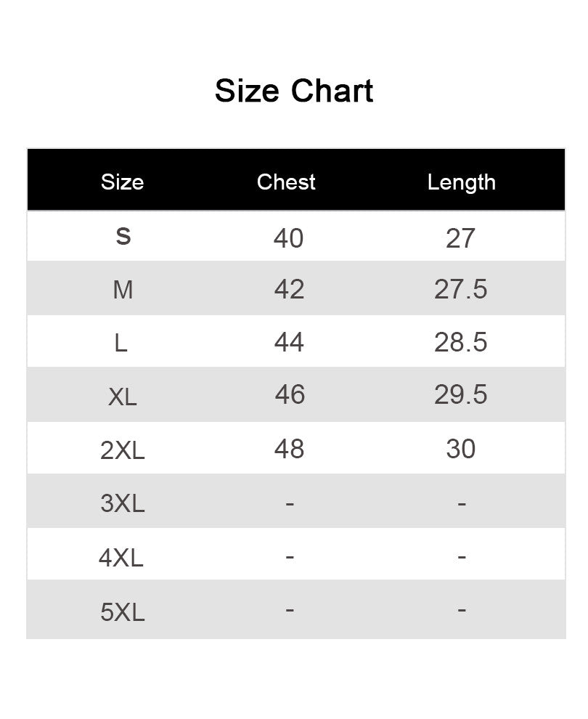Screen dimensions: 588x719
Task: Click the L size row label
Action: click(x=121, y=343)
